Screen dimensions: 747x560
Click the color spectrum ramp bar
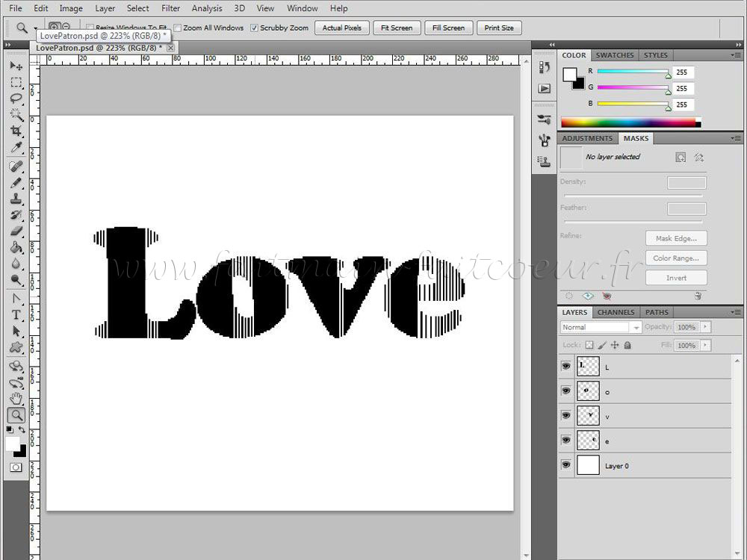(630, 122)
